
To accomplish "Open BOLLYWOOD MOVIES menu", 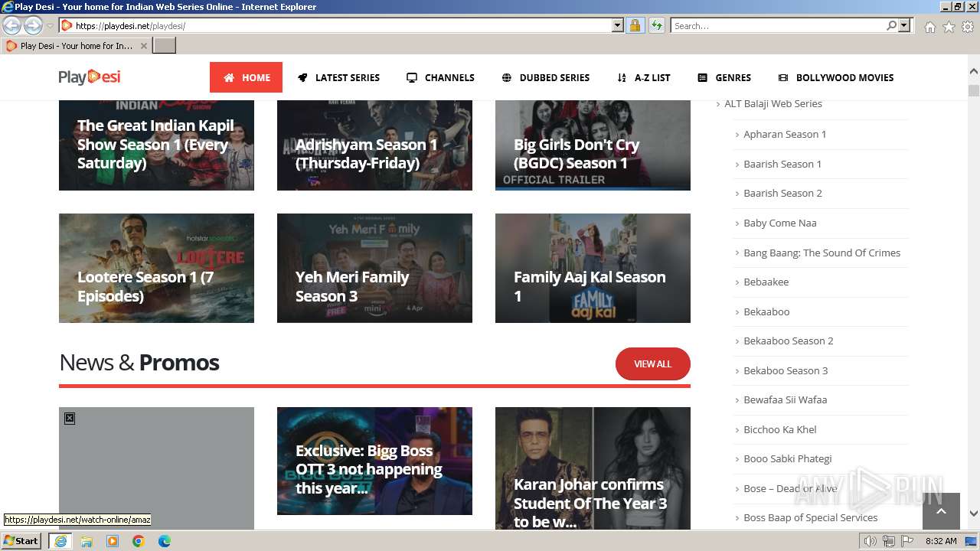I will [x=836, y=77].
